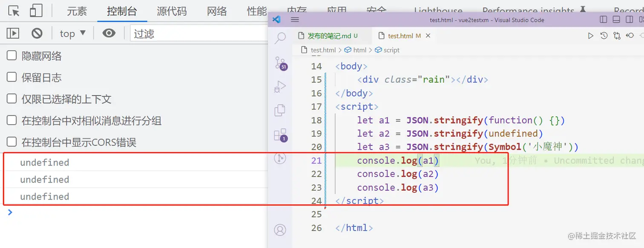644x248 pixels.
Task: Place cursor on line 21 console.log(a1)
Action: coord(398,160)
